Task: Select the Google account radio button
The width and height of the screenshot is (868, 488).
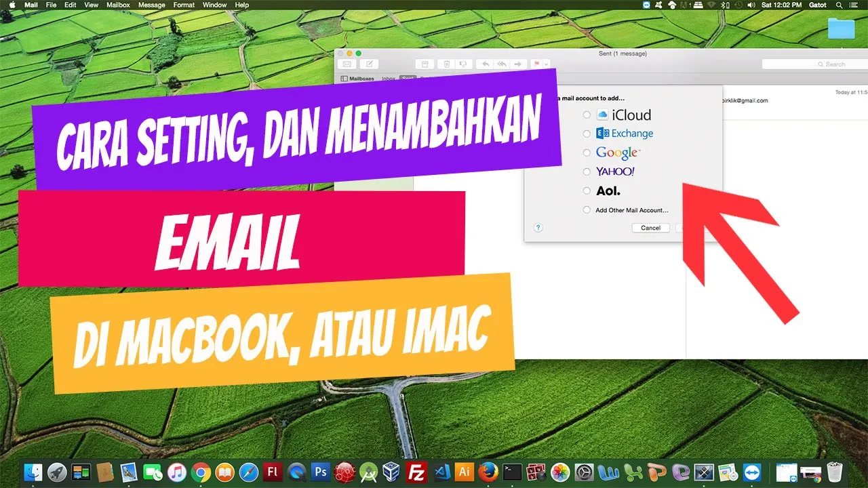Action: (587, 152)
